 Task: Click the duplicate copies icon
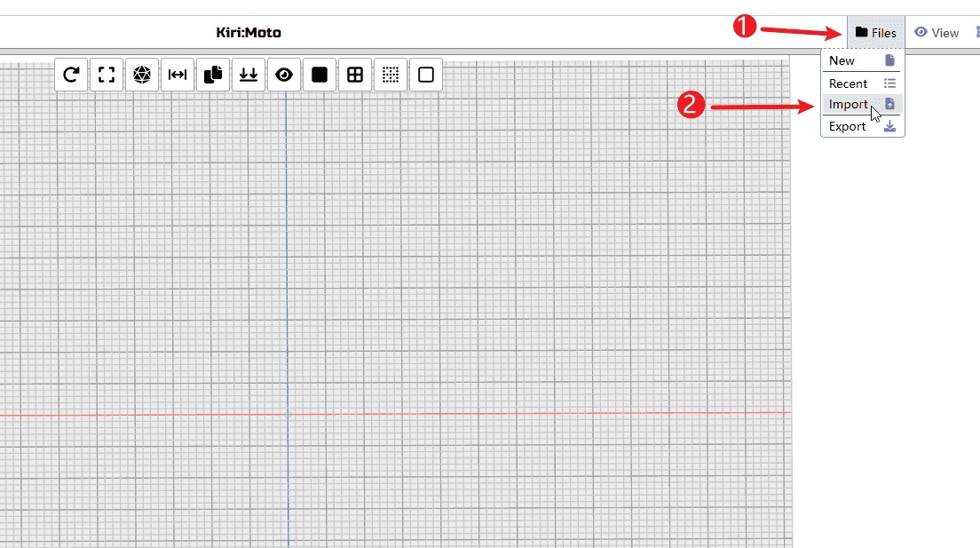[213, 75]
